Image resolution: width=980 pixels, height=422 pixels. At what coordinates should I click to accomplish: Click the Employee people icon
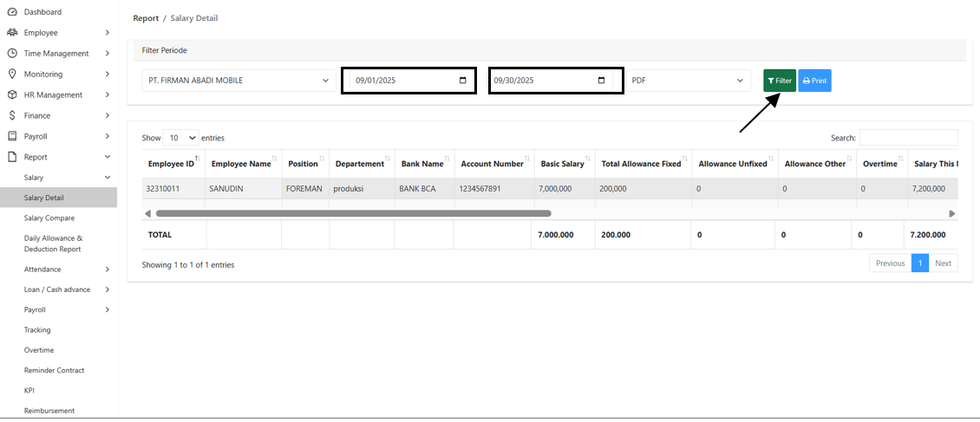coord(12,33)
